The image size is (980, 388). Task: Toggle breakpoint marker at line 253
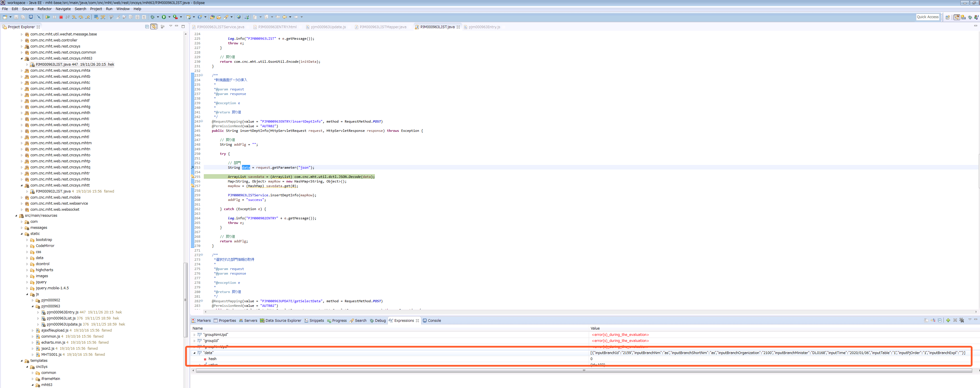(x=193, y=168)
